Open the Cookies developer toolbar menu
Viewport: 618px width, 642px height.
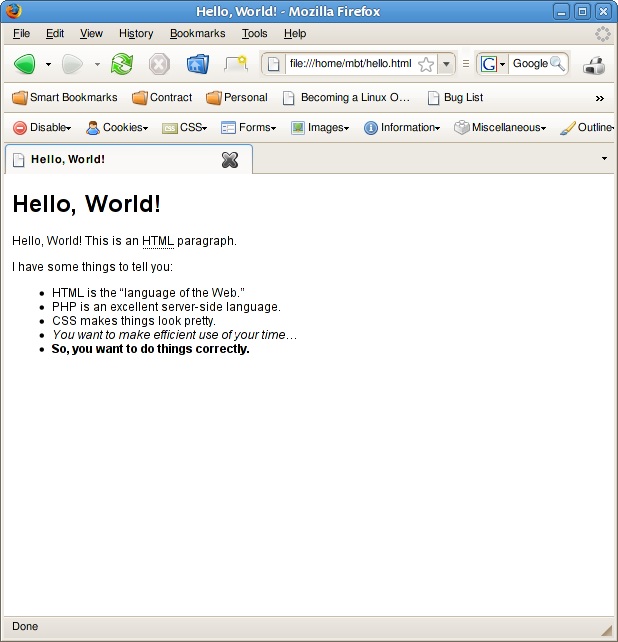click(x=117, y=128)
